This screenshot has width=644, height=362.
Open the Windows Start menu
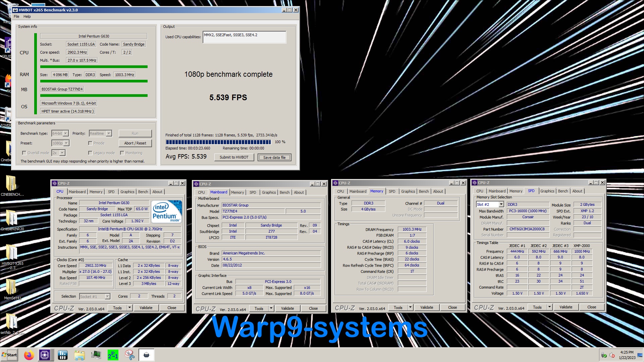tap(9, 355)
